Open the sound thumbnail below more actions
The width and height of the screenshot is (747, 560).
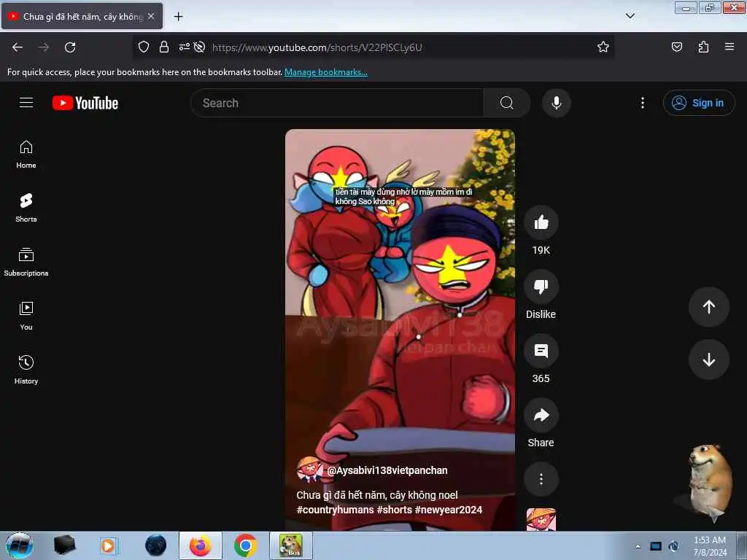coord(541,519)
